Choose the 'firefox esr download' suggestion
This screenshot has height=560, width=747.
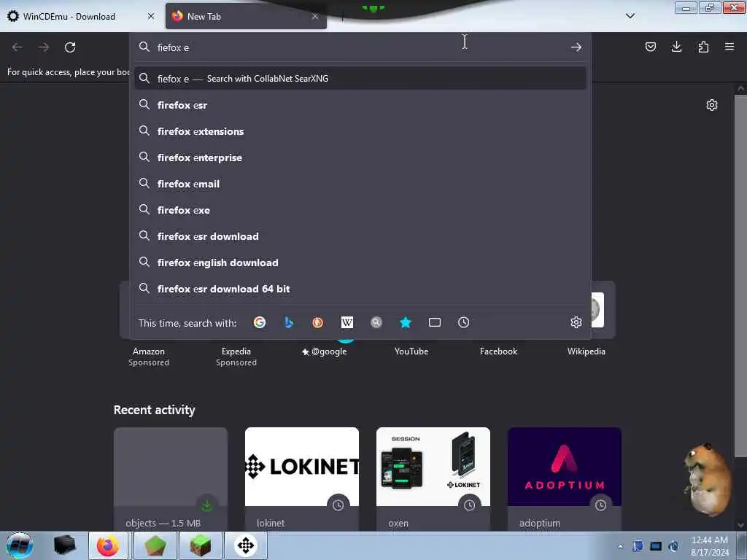(x=360, y=236)
